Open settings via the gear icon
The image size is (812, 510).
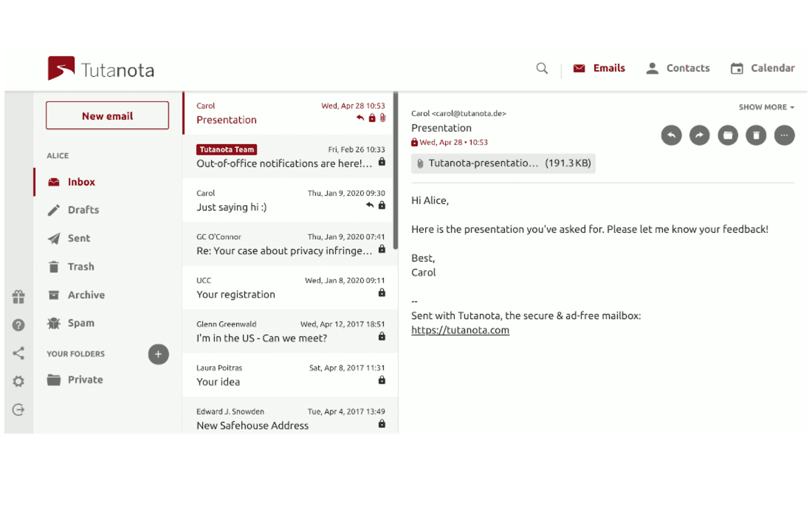pos(18,381)
